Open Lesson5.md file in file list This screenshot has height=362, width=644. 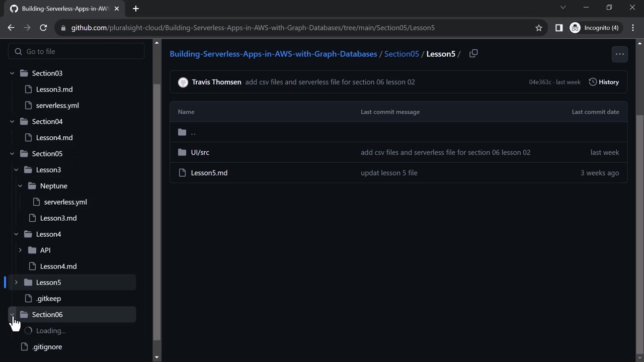(x=209, y=173)
